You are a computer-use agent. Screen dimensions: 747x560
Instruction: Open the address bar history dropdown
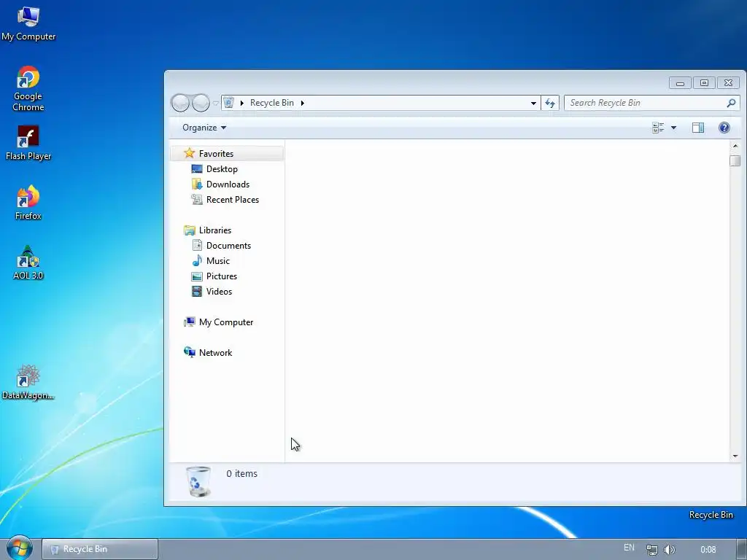click(x=533, y=103)
